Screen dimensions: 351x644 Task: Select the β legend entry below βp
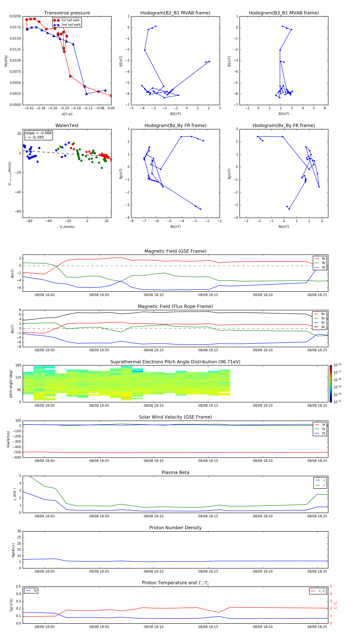point(321,486)
